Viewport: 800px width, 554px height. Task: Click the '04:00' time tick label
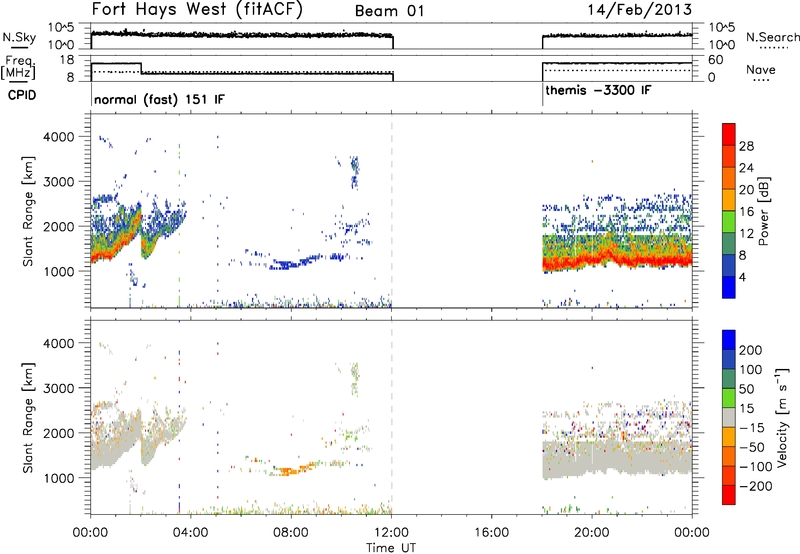191,533
